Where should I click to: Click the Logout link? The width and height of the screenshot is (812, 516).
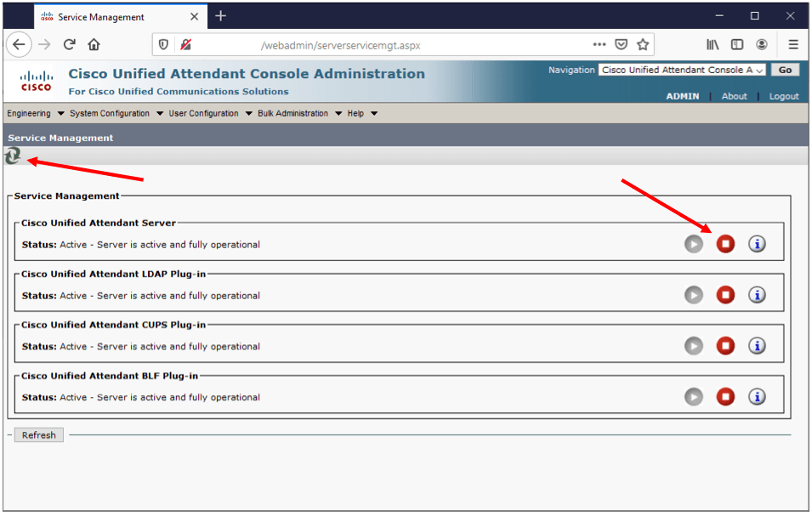click(x=784, y=96)
